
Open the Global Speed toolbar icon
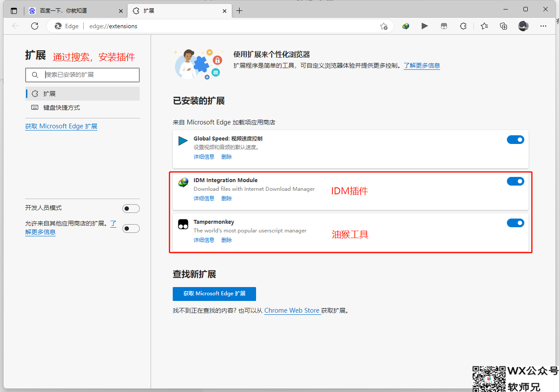pyautogui.click(x=424, y=26)
